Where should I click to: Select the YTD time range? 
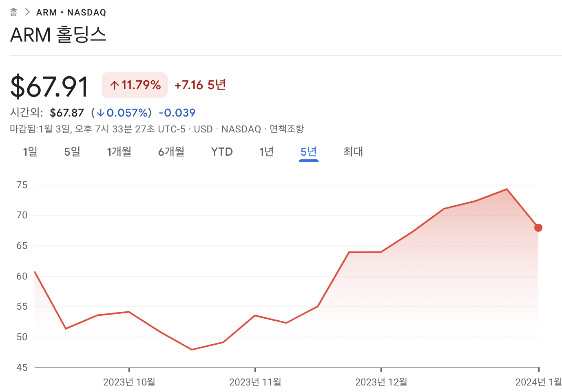(x=221, y=151)
